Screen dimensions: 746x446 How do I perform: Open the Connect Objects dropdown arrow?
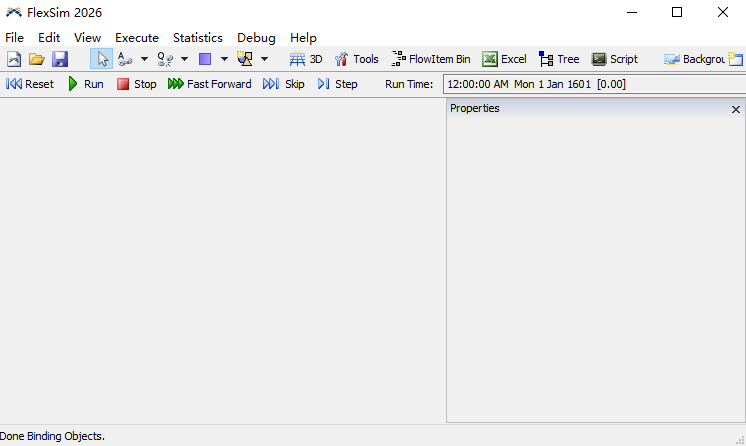coord(144,59)
